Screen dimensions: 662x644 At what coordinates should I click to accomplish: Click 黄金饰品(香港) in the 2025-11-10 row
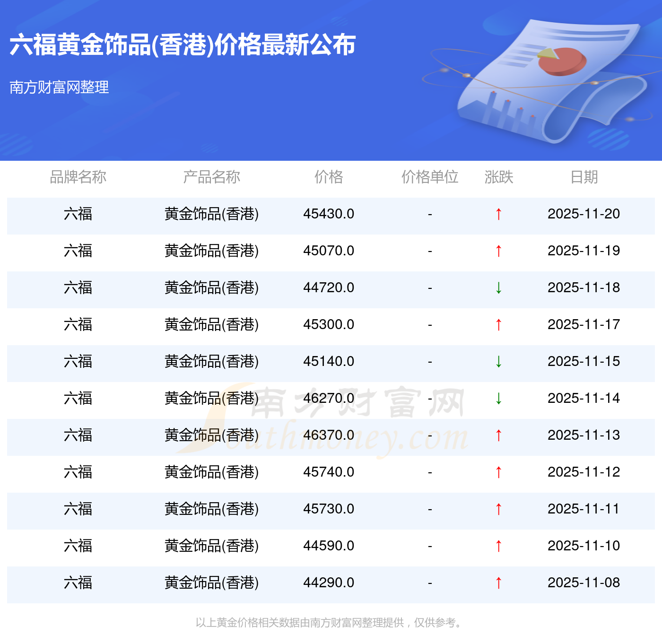211,546
